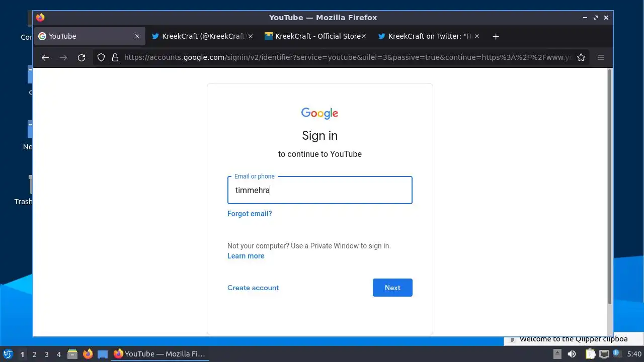
Task: Click the Firefox window title icon
Action: (40, 18)
